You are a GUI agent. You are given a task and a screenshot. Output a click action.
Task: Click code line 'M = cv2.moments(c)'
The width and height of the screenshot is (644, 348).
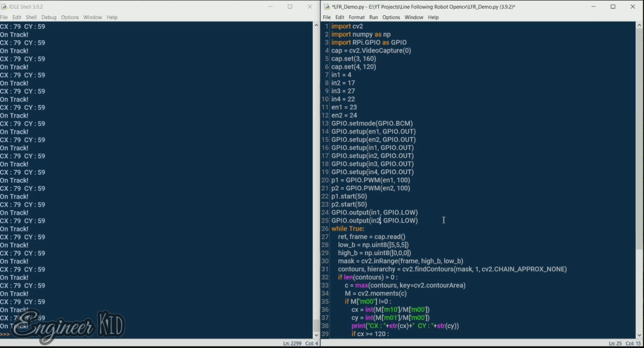[x=376, y=293]
